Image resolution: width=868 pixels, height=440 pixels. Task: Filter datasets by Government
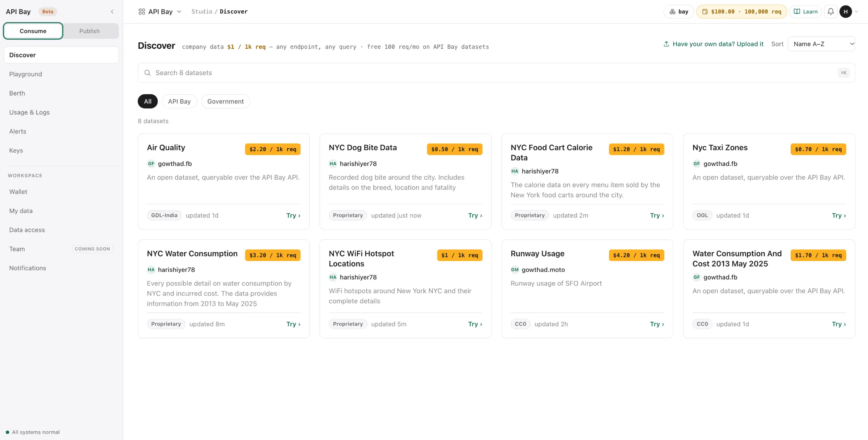pos(226,101)
